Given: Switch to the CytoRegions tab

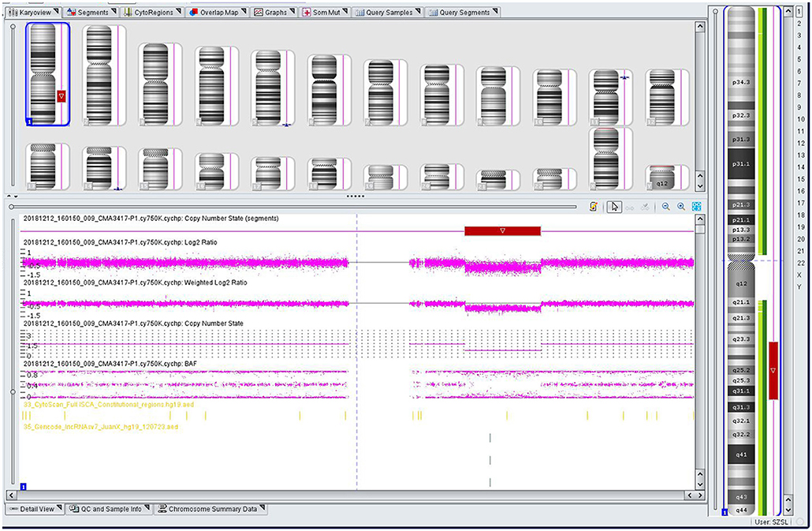Looking at the screenshot, I should (152, 12).
